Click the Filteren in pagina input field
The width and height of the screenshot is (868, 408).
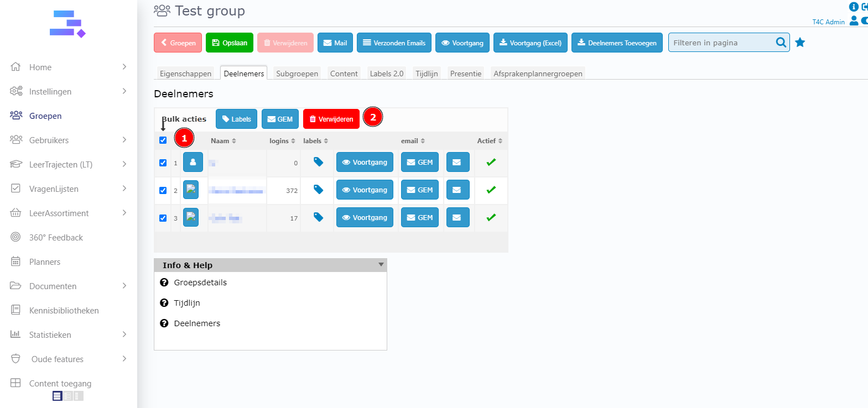tap(721, 43)
